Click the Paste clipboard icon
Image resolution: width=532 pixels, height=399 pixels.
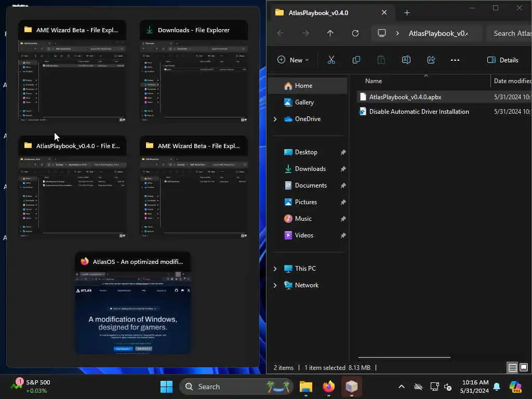[x=381, y=60]
